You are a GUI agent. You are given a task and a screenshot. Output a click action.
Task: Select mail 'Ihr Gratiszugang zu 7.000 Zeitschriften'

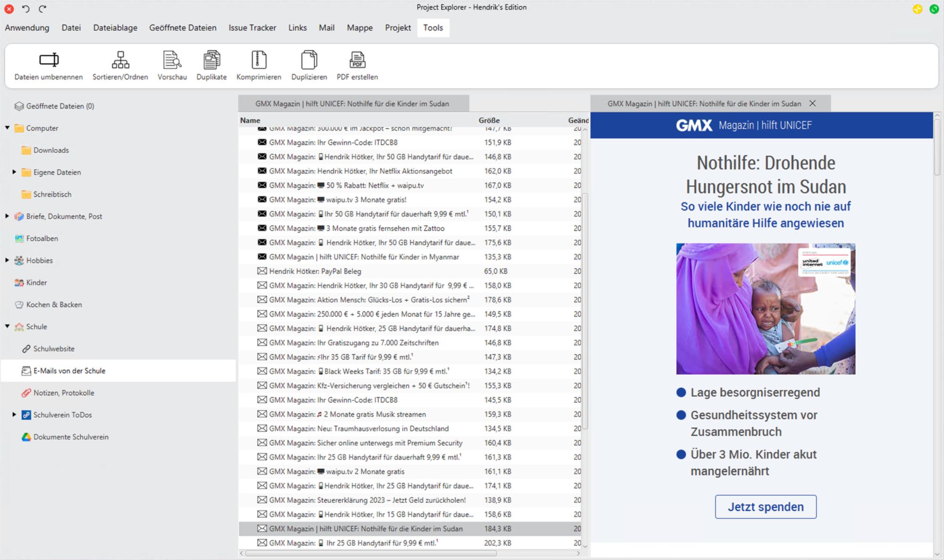pos(410,343)
